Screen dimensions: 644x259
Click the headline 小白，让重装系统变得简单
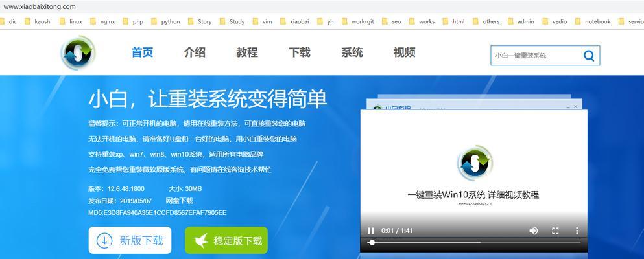[x=208, y=99]
